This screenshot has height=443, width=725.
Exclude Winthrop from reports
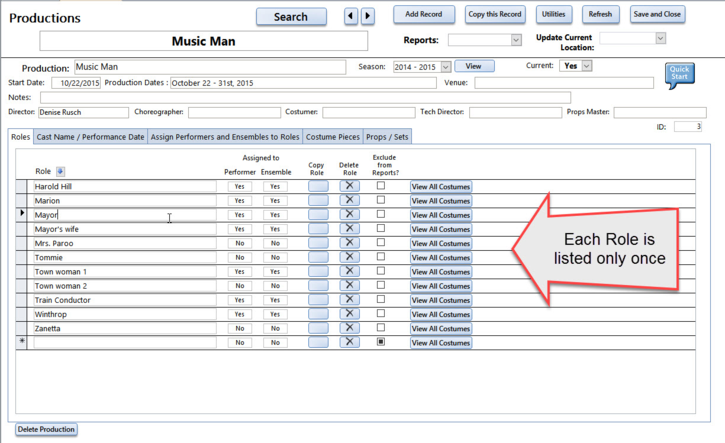(x=381, y=313)
